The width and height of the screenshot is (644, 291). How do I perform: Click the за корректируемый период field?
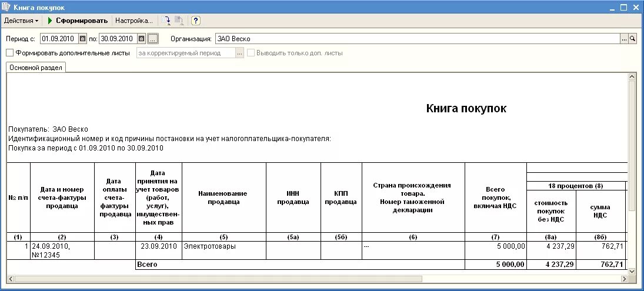coord(186,53)
